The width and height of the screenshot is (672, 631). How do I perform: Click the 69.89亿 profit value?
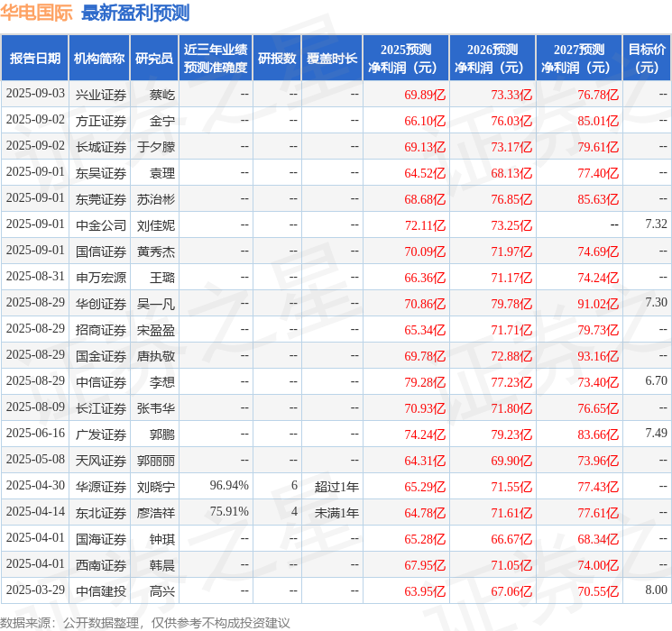click(x=425, y=95)
